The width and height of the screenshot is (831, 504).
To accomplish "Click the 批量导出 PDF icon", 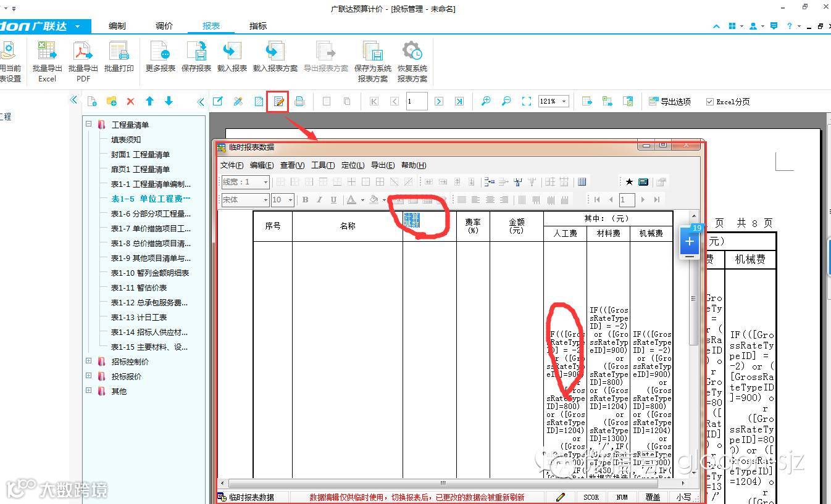I will click(83, 62).
